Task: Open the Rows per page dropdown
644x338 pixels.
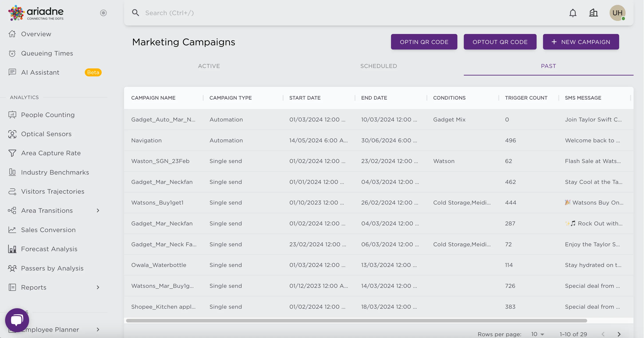Action: point(537,334)
